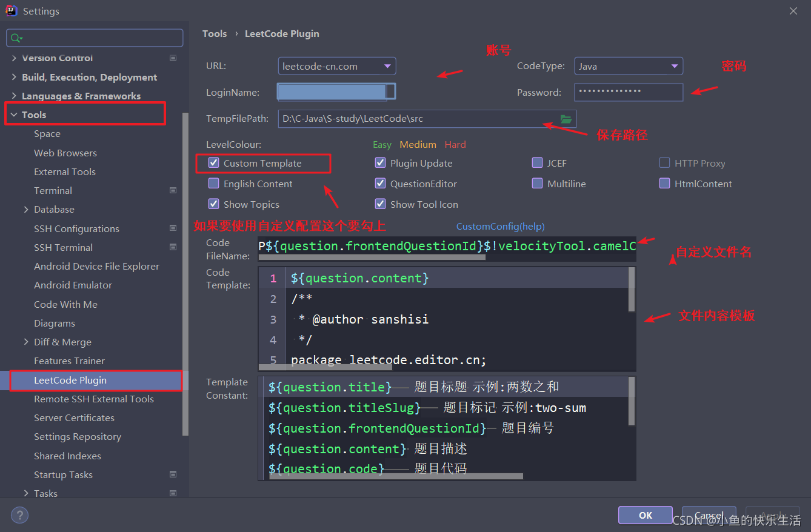Click the OK button
This screenshot has width=811, height=532.
pos(646,515)
